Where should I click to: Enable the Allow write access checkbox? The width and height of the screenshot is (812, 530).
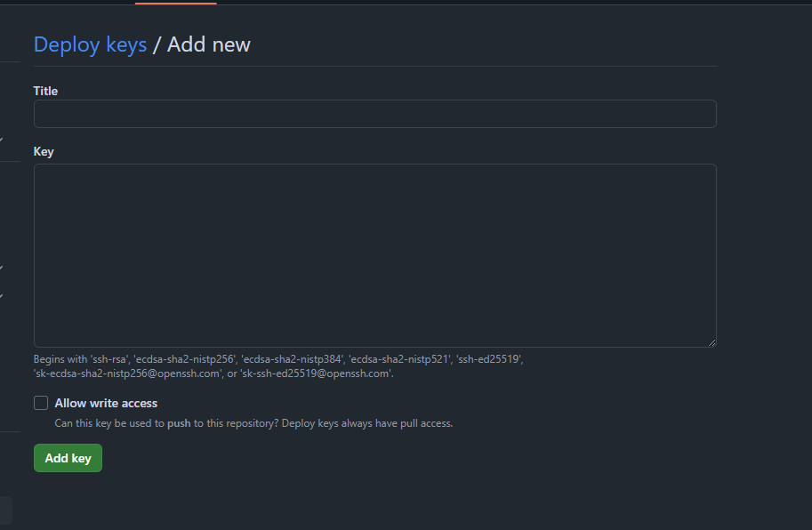[x=41, y=403]
